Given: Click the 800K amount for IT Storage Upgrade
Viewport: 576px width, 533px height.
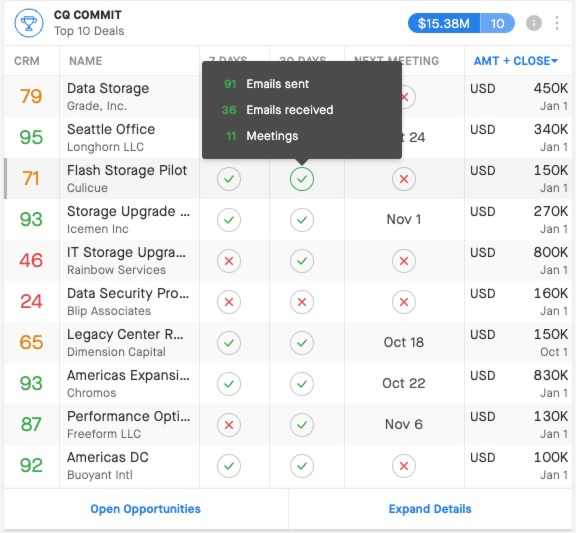Looking at the screenshot, I should coord(551,252).
